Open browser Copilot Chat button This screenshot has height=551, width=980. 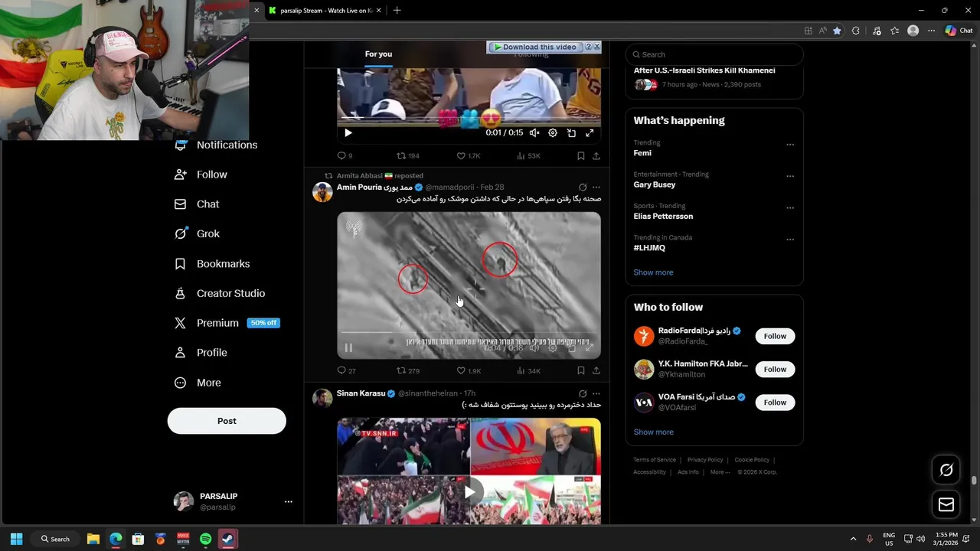(x=959, y=31)
